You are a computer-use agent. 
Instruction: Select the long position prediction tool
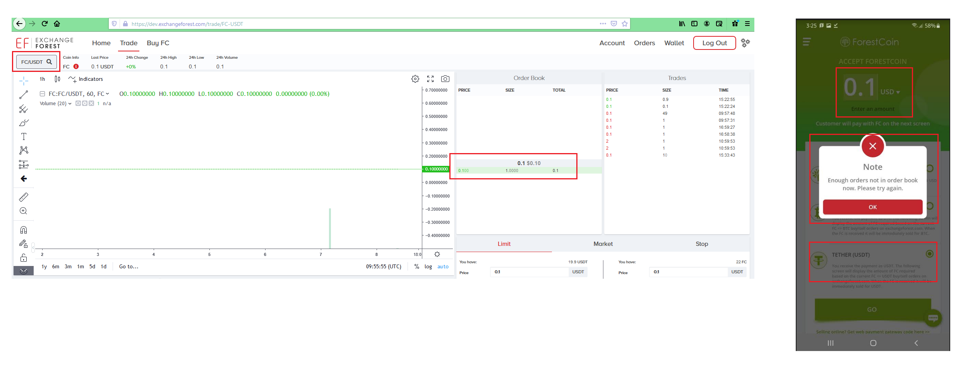coord(24,165)
